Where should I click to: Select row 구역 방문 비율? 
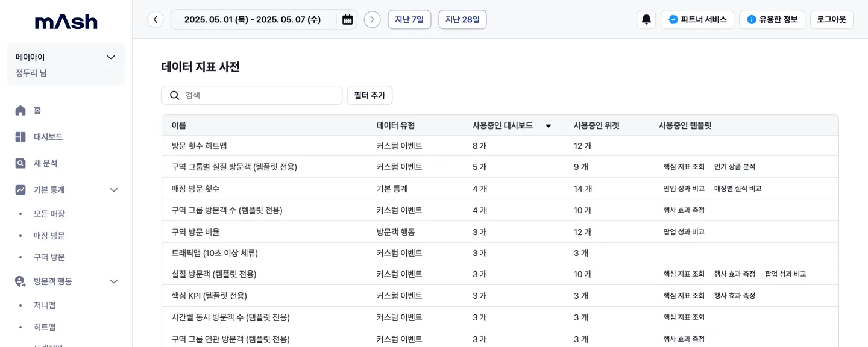tap(500, 232)
